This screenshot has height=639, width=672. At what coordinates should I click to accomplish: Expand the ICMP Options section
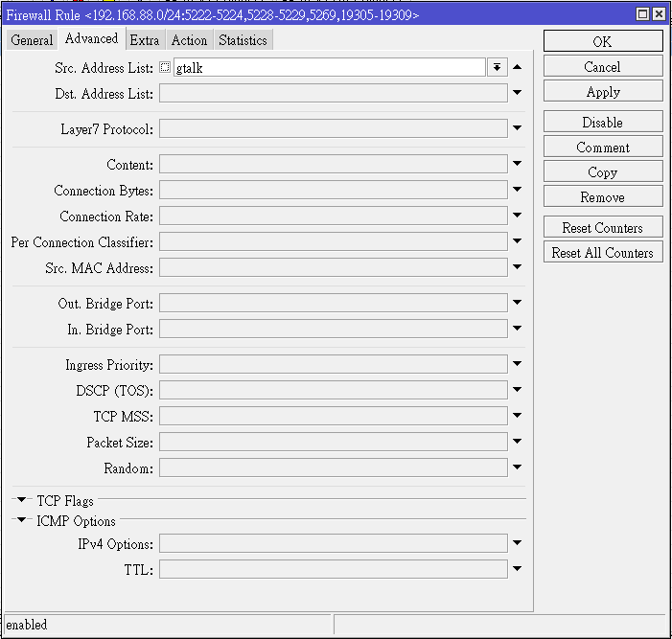[21, 519]
